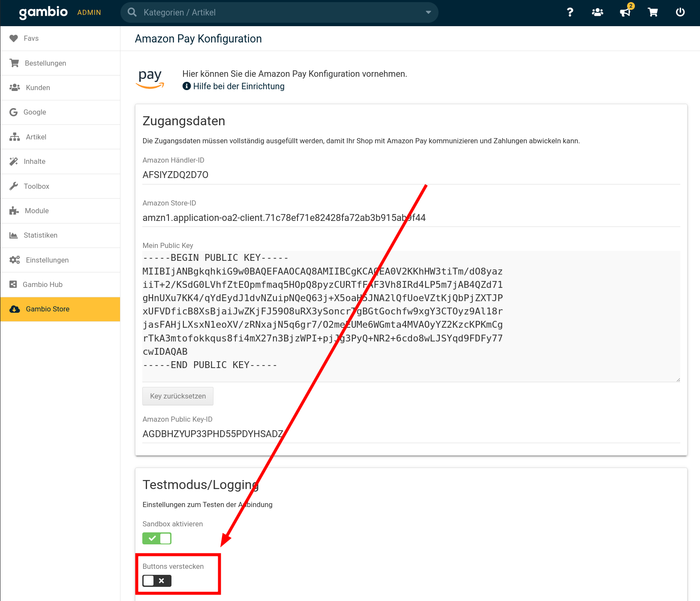Image resolution: width=700 pixels, height=601 pixels.
Task: Click the search magnifier icon
Action: click(132, 12)
